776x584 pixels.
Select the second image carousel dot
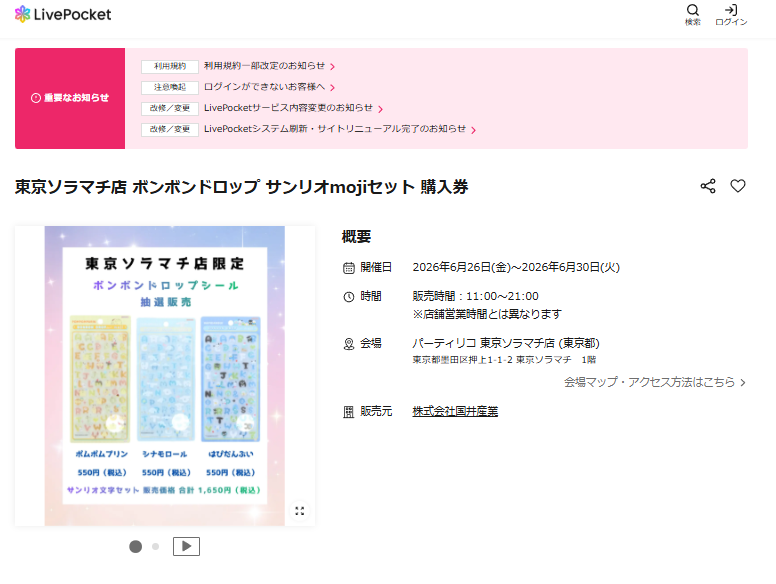click(155, 546)
